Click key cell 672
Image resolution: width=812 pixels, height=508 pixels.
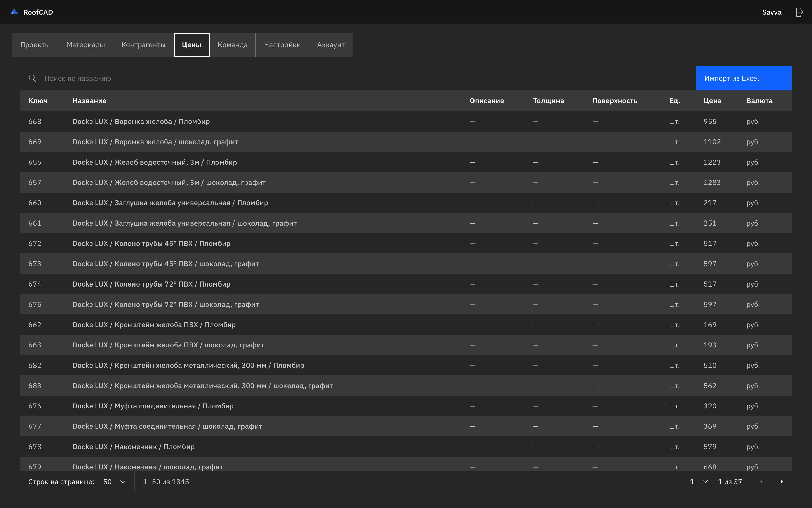click(35, 243)
